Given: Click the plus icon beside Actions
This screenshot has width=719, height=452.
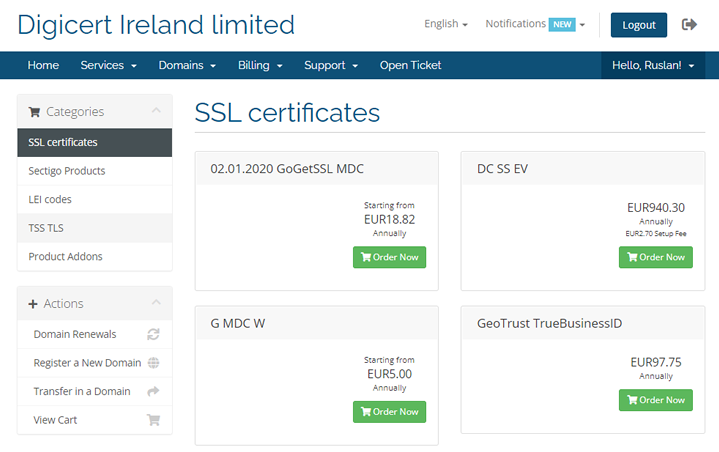Looking at the screenshot, I should [33, 304].
